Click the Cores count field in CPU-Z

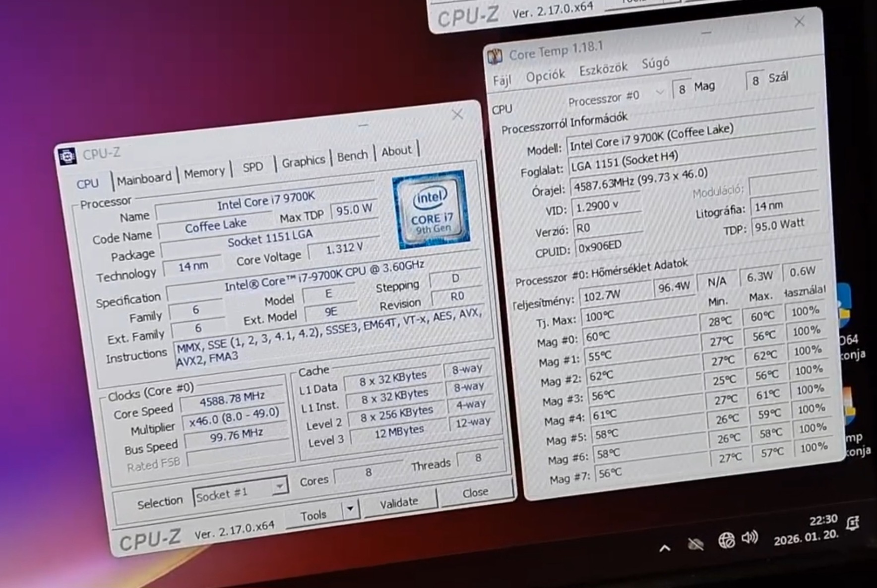point(368,471)
